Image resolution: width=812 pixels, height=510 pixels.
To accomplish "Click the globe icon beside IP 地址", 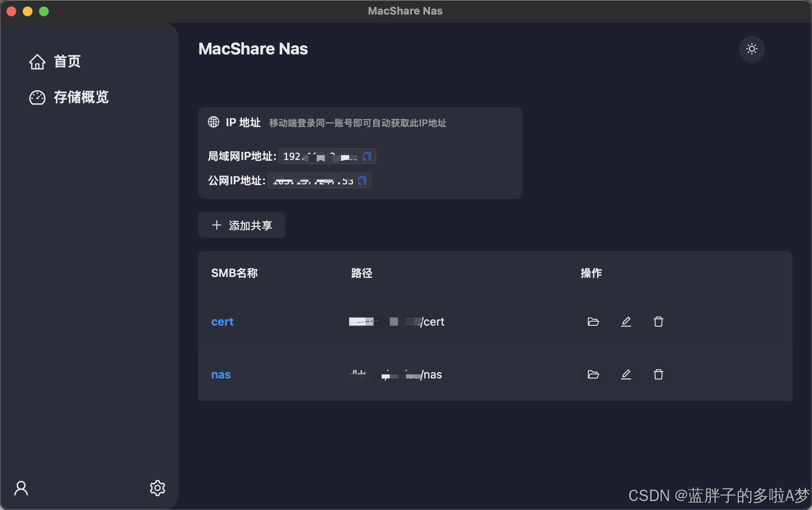I will 214,122.
